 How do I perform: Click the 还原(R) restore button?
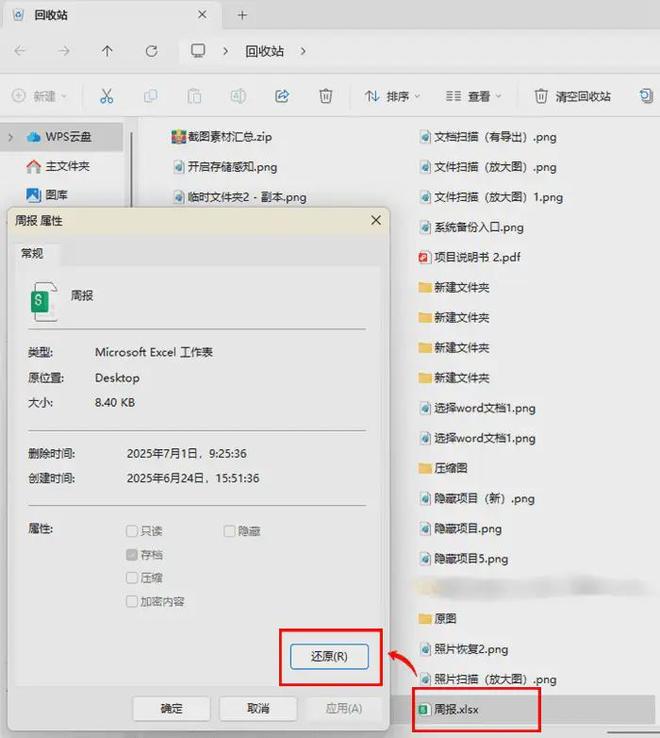pyautogui.click(x=329, y=656)
